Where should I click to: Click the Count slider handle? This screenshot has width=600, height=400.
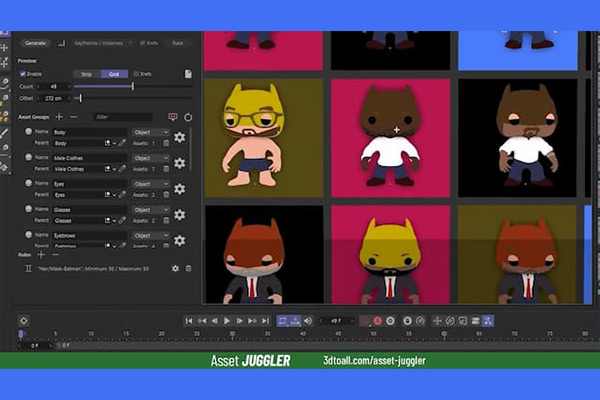pyautogui.click(x=133, y=87)
